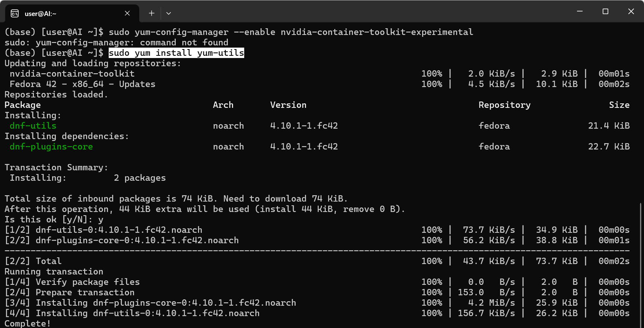Click the Running transaction status line
The image size is (644, 328).
click(54, 271)
